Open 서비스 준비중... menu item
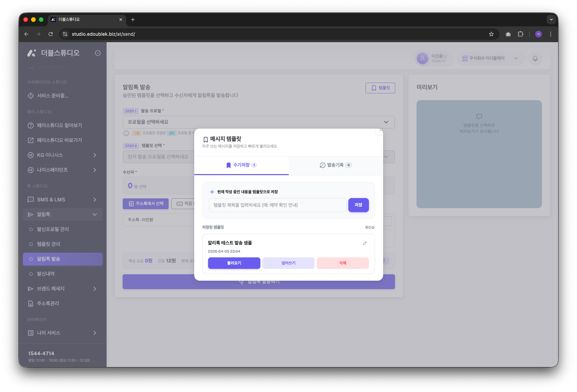577x392 pixels. [x=63, y=96]
